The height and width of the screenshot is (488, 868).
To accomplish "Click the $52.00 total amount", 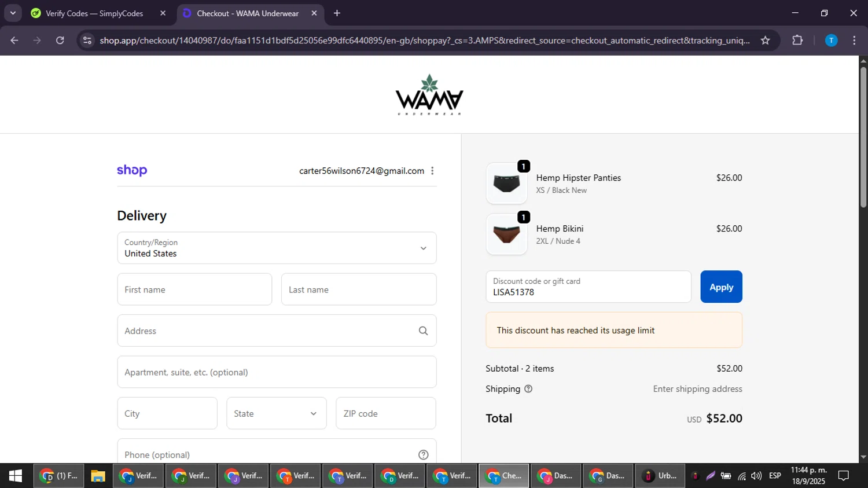I will coord(724,418).
